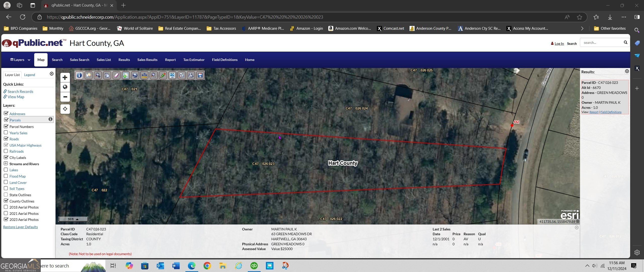
Task: Switch to the Legend tab
Action: [29, 75]
